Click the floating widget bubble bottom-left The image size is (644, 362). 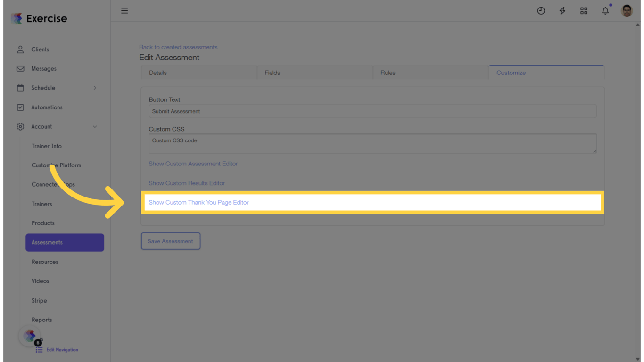[x=29, y=336]
